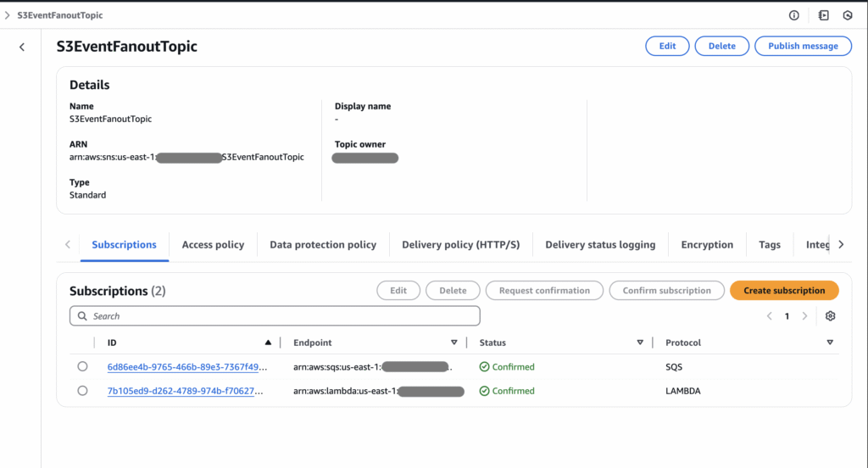Sort by Endpoint column arrow
868x468 pixels.
454,343
